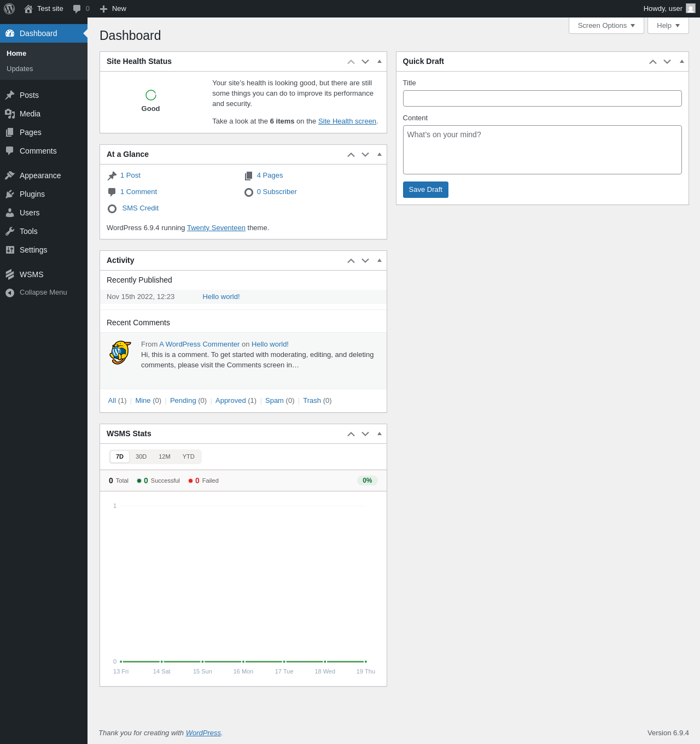Expand the Screen Options dropdown

tap(606, 26)
